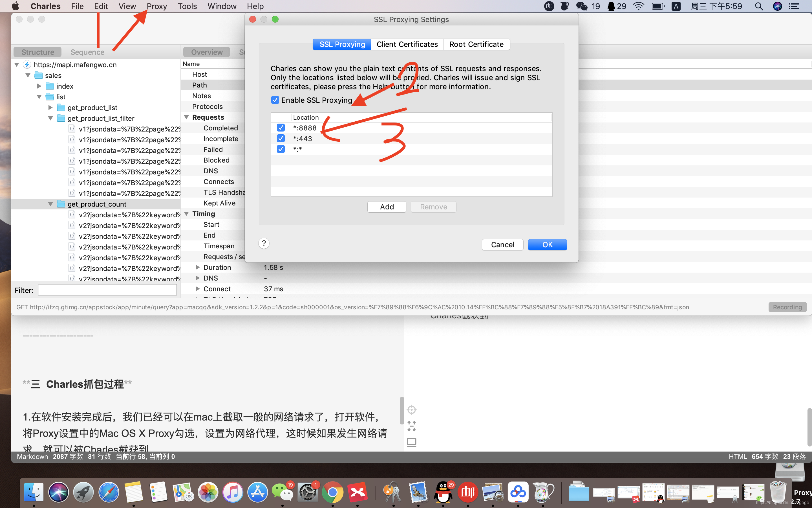The width and height of the screenshot is (812, 508).
Task: Click the Recording status button
Action: pyautogui.click(x=787, y=307)
